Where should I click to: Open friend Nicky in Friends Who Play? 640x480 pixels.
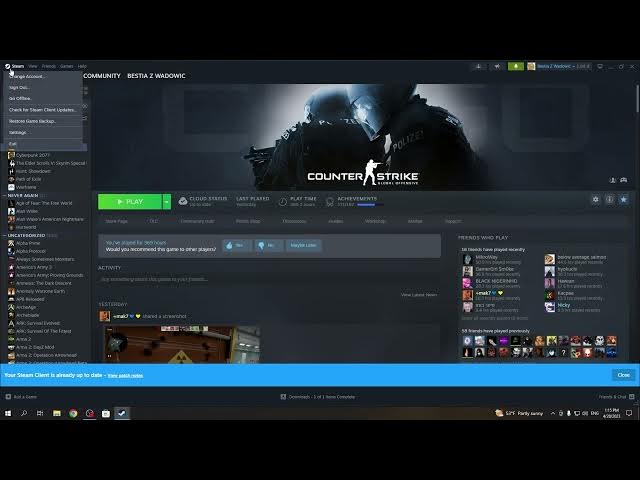pyautogui.click(x=564, y=305)
